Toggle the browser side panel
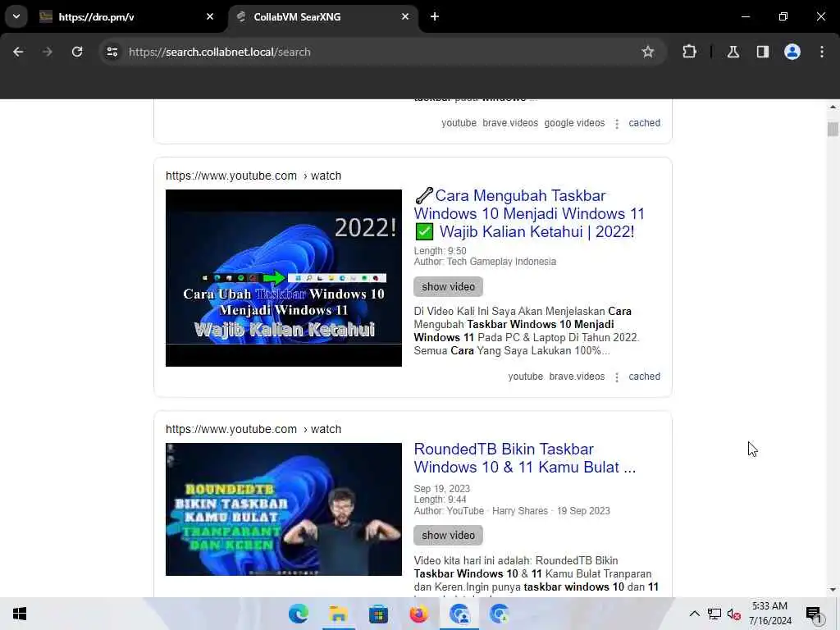The width and height of the screenshot is (840, 630). (762, 52)
